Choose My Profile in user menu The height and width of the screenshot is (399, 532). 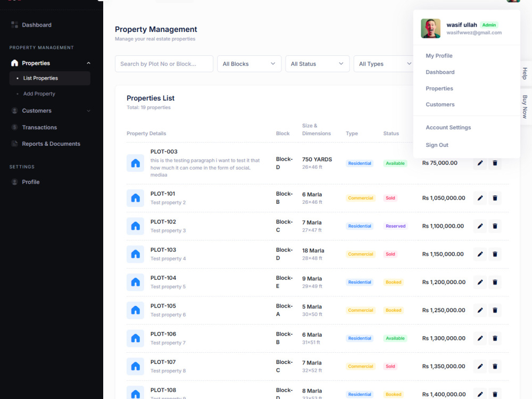[439, 56]
